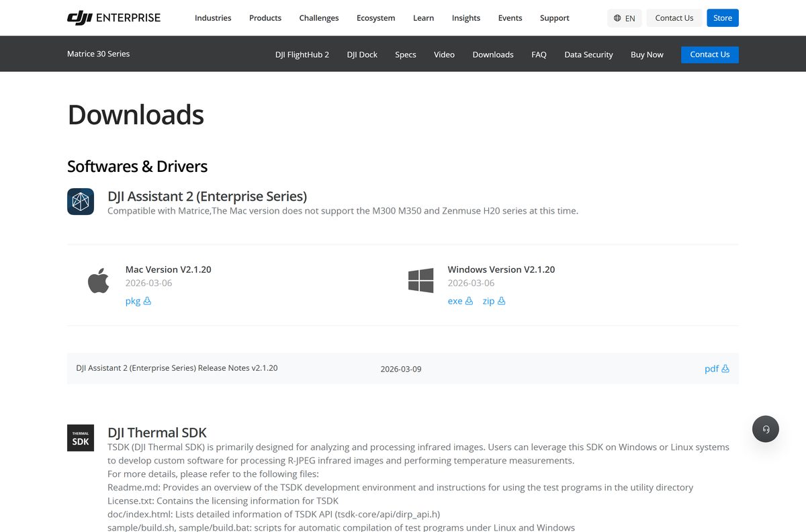Click the Windows logo icon
Viewport: 806px width, 532px height.
click(x=420, y=281)
